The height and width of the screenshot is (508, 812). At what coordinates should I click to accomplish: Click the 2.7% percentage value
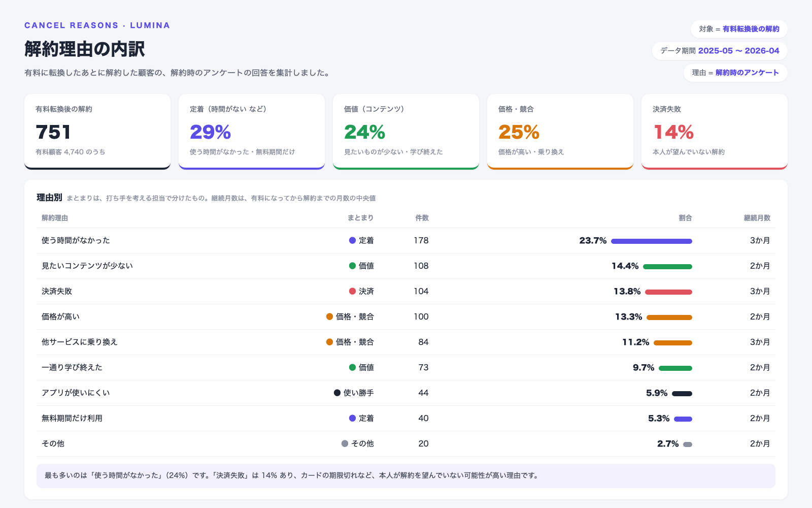[x=668, y=443]
